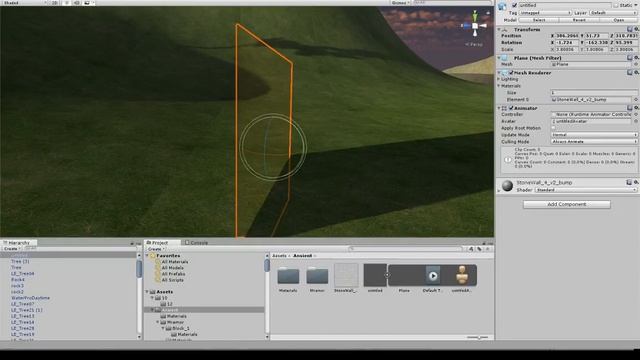Adjust the project thumbnail size slider
This screenshot has height=360, width=640.
tap(478, 338)
